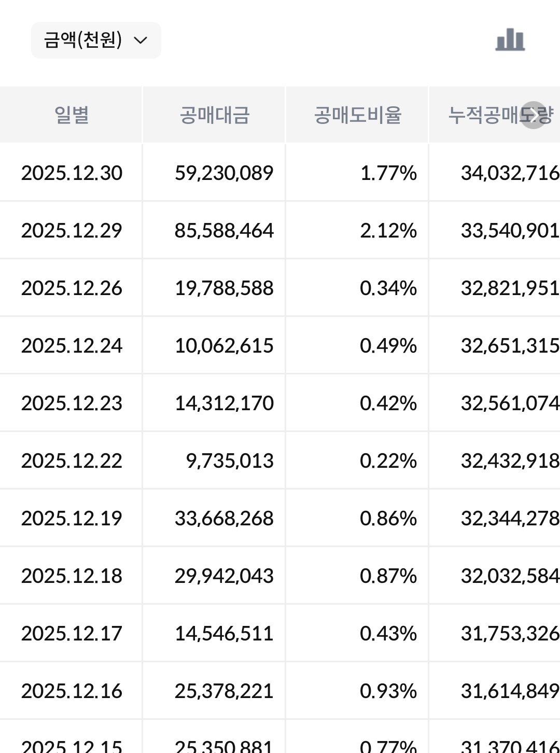Click the cumulative value 33,540,901

pos(510,230)
